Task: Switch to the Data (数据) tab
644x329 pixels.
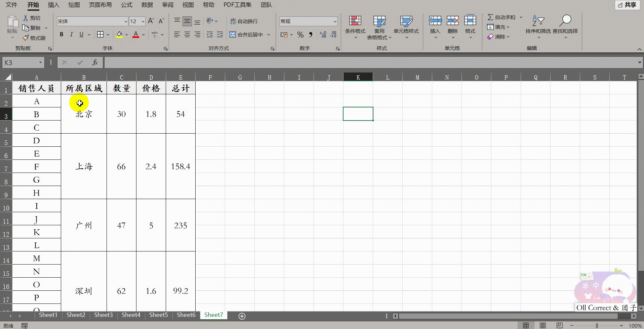Action: pyautogui.click(x=147, y=5)
